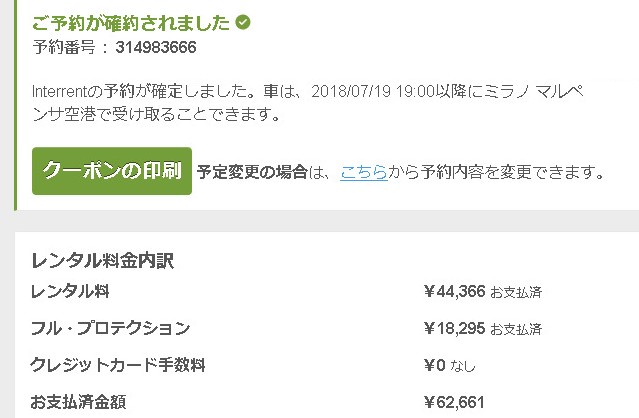639x418 pixels.
Task: Click the ¥18,295 protection amount
Action: (454, 328)
